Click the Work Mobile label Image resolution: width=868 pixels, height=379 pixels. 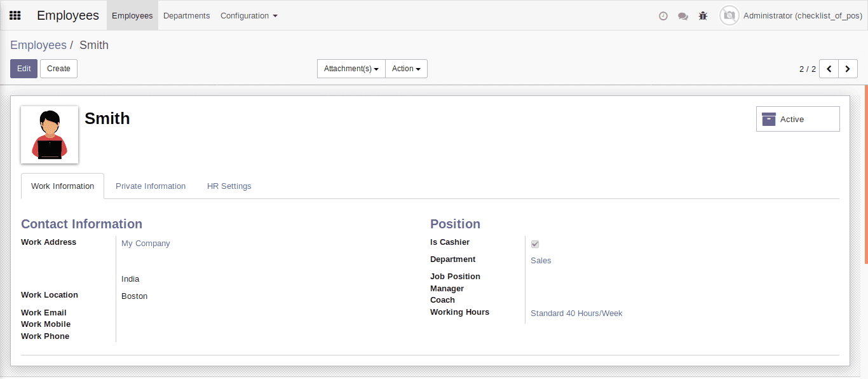(46, 324)
